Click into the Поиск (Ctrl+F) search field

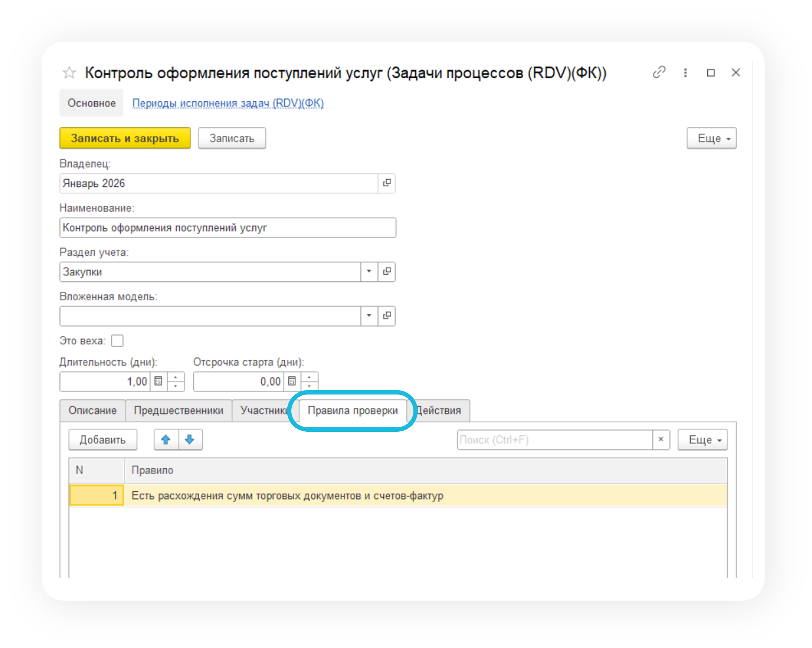(554, 440)
